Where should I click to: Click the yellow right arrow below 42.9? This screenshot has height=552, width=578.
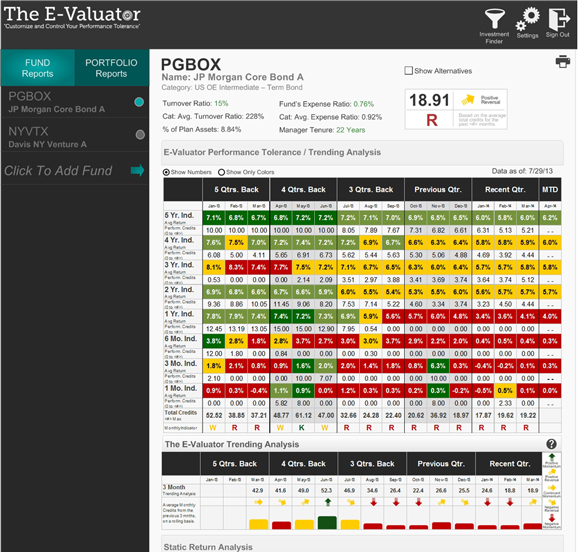tap(258, 502)
